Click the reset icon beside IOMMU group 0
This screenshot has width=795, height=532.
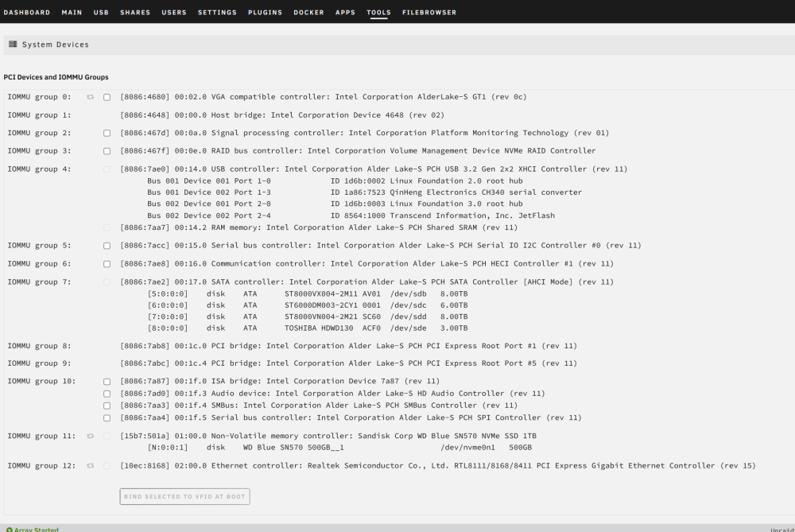(91, 97)
